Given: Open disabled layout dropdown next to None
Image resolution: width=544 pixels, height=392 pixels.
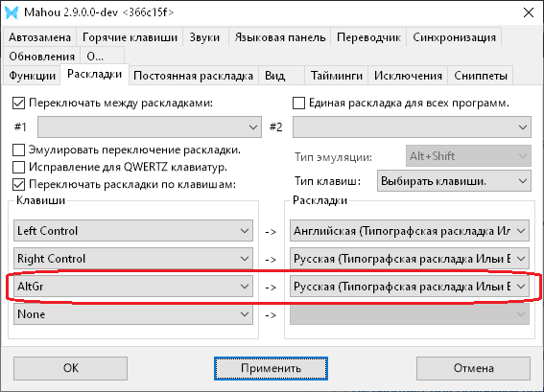Looking at the screenshot, I should [x=410, y=314].
